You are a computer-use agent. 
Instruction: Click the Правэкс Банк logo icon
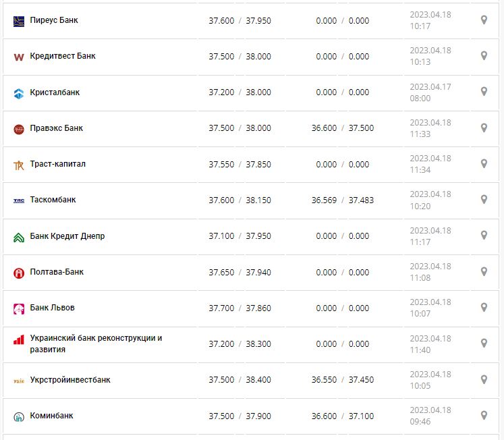click(19, 129)
